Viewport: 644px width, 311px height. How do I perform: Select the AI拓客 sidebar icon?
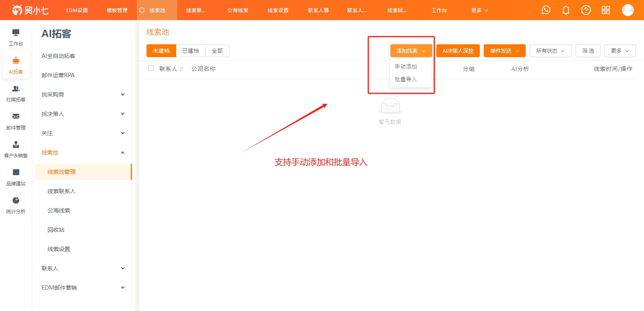pyautogui.click(x=16, y=65)
